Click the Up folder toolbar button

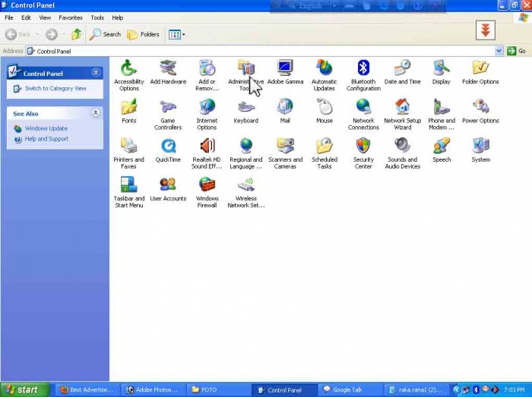[x=77, y=34]
